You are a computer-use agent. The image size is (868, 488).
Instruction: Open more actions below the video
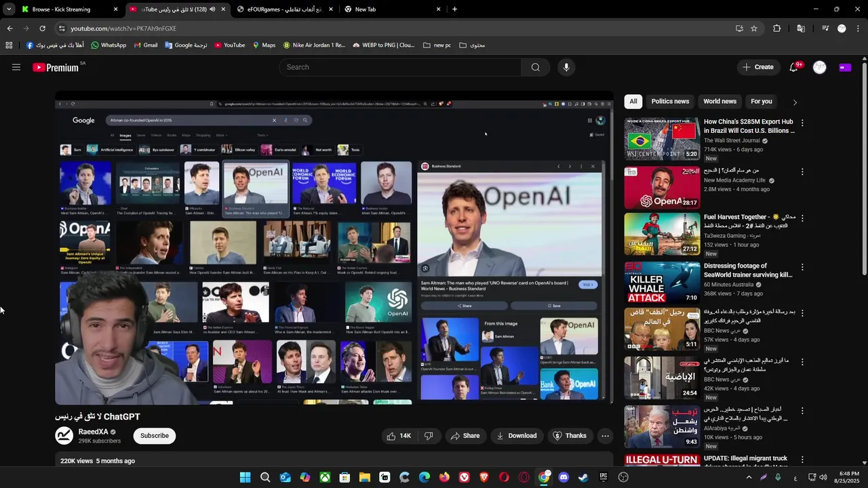pos(605,436)
